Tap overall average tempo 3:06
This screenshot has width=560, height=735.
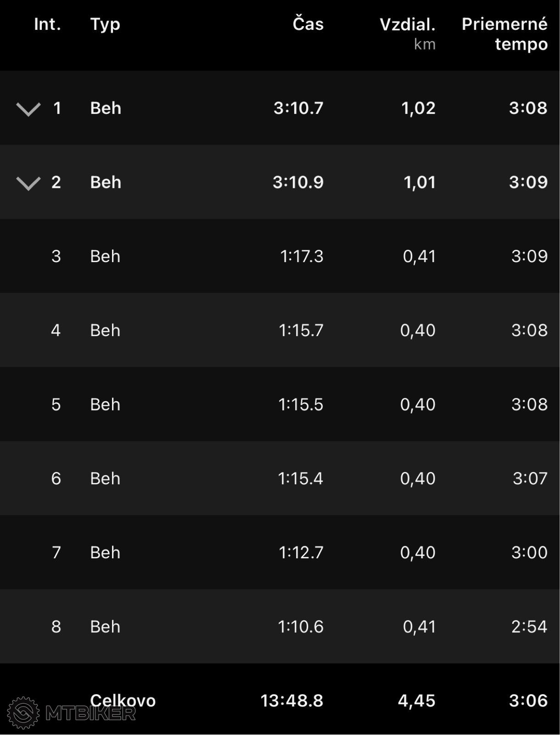[528, 701]
